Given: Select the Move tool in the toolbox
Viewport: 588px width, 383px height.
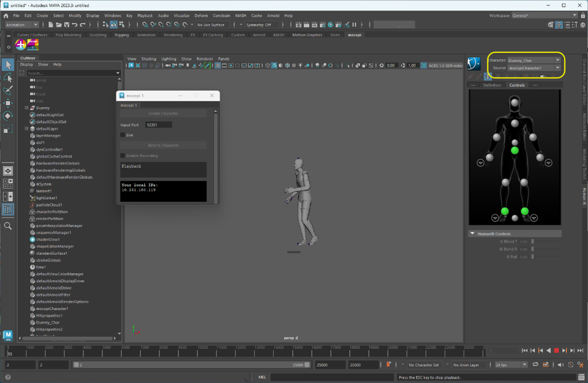Looking at the screenshot, I should point(8,103).
